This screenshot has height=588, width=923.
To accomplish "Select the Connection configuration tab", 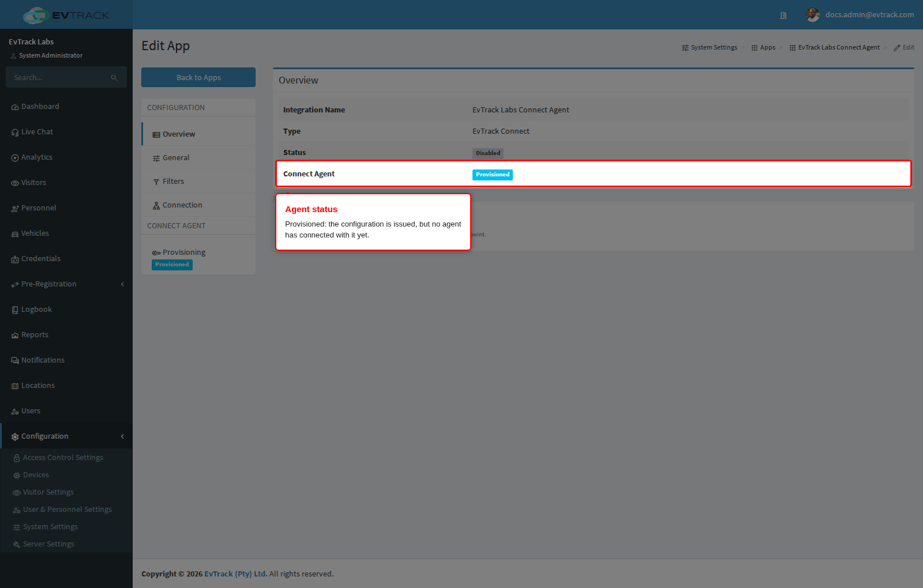I will point(198,205).
